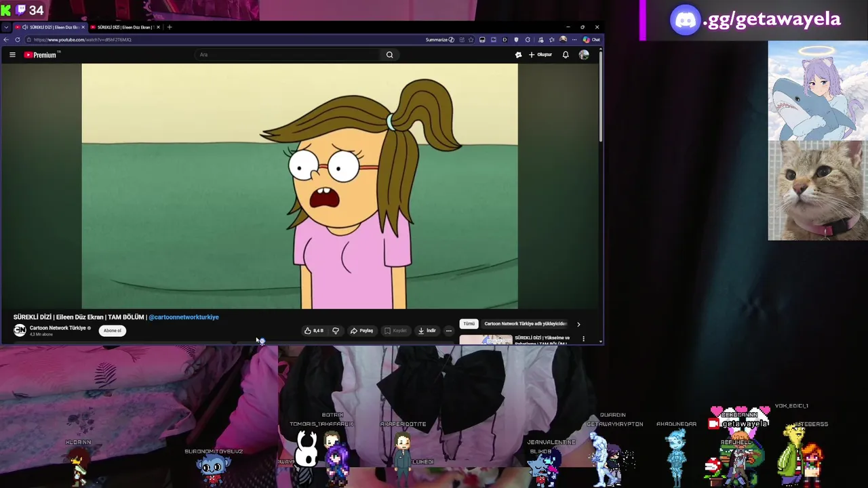Viewport: 868px width, 488px height.
Task: Click the Abone ol subscribe button
Action: tap(113, 331)
